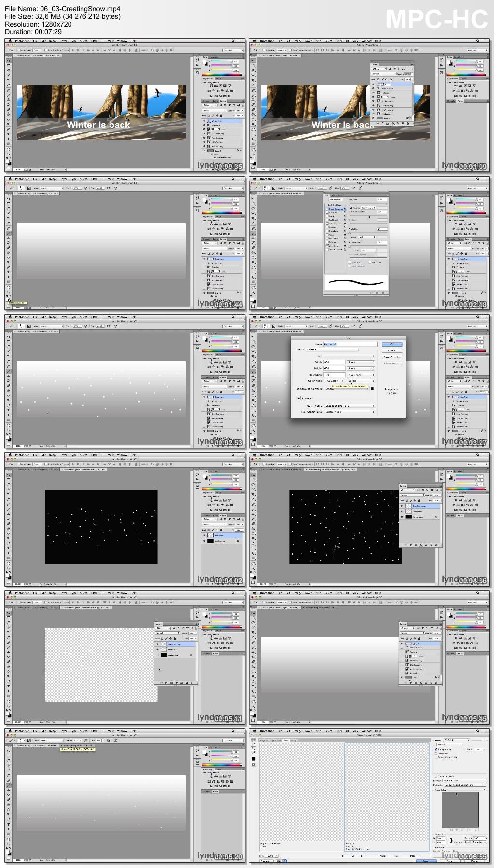The height and width of the screenshot is (868, 494).
Task: Select the Zoom tool in the 00:03:27 frame toolbar
Action: (x=253, y=430)
